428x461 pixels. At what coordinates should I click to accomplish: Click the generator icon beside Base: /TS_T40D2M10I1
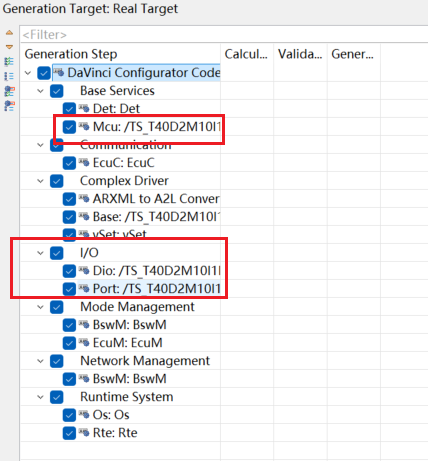(x=84, y=217)
